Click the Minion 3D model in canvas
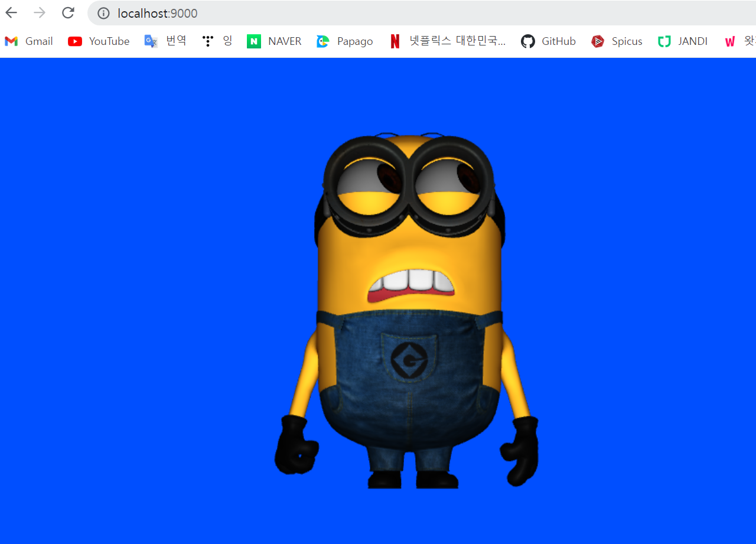This screenshot has height=544, width=756. coord(408,311)
